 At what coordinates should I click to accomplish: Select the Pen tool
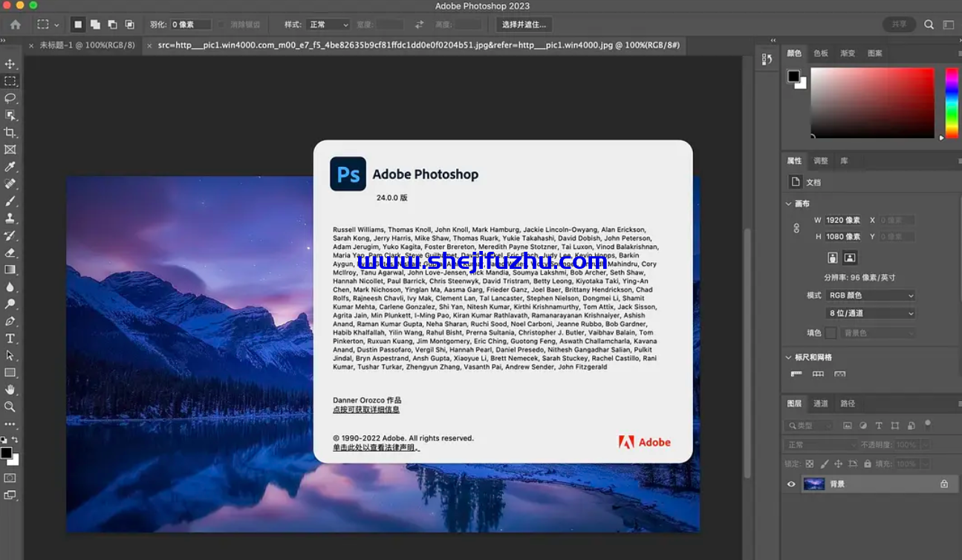coord(10,321)
